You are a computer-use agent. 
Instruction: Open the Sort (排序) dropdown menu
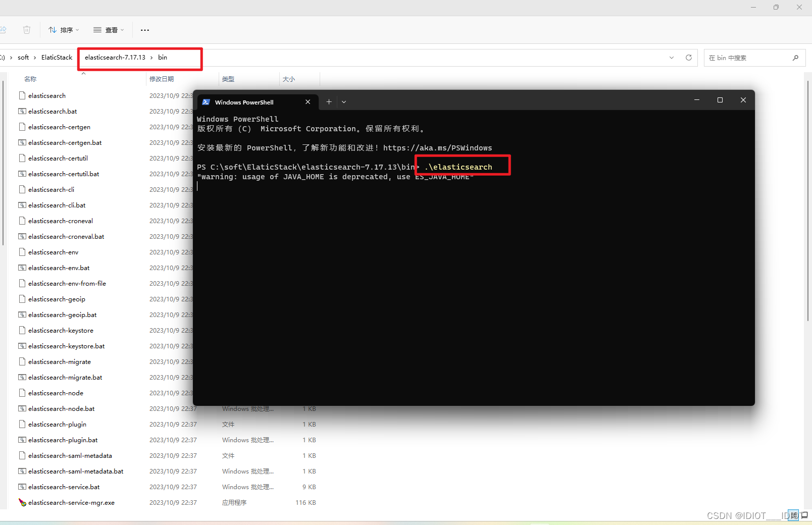[x=64, y=30]
